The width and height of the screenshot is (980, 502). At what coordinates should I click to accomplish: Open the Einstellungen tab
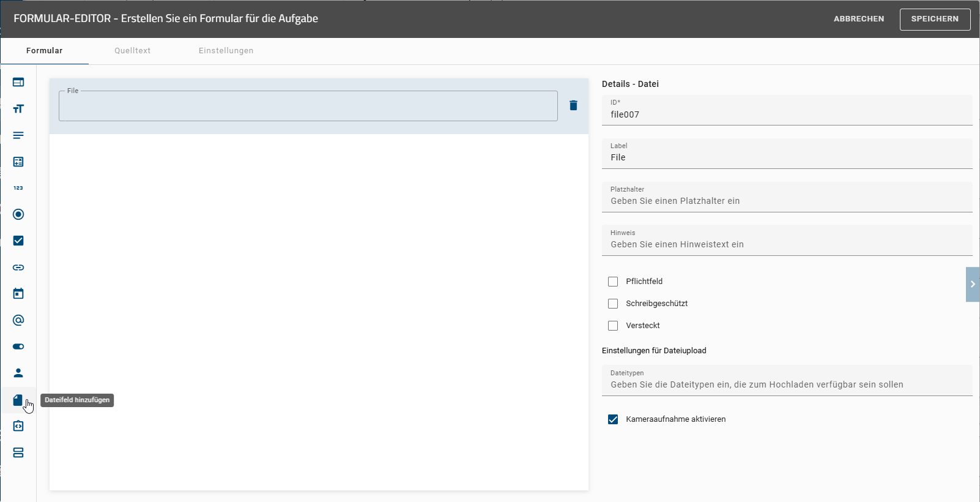click(226, 51)
